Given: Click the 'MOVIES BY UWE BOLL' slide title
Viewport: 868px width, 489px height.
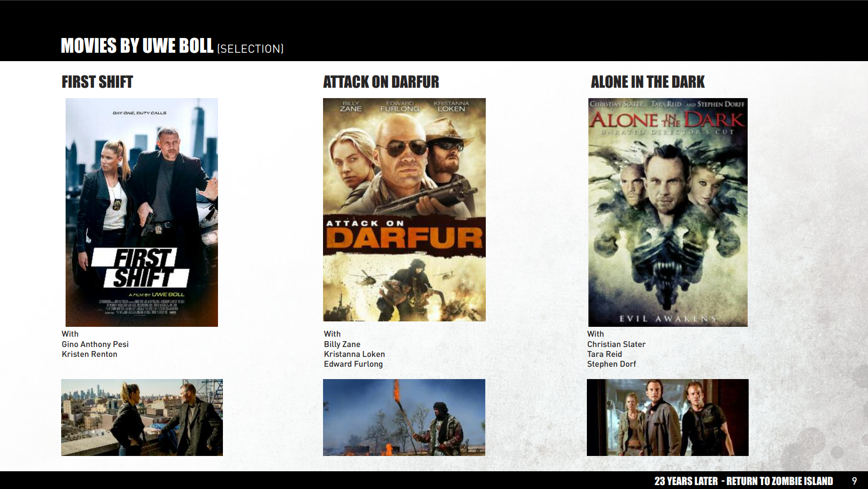Looking at the screenshot, I should (137, 46).
